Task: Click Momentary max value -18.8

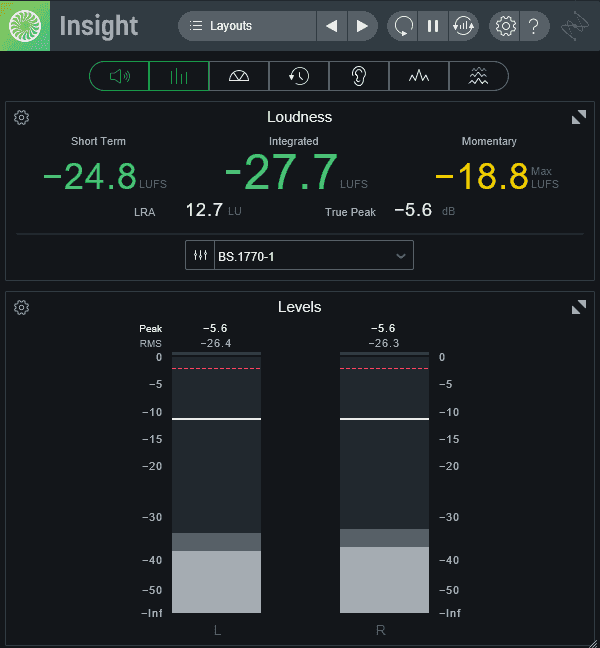Action: point(482,176)
